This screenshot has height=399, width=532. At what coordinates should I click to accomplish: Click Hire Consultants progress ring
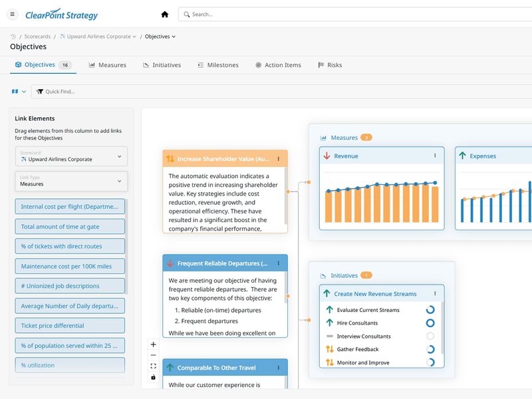430,323
